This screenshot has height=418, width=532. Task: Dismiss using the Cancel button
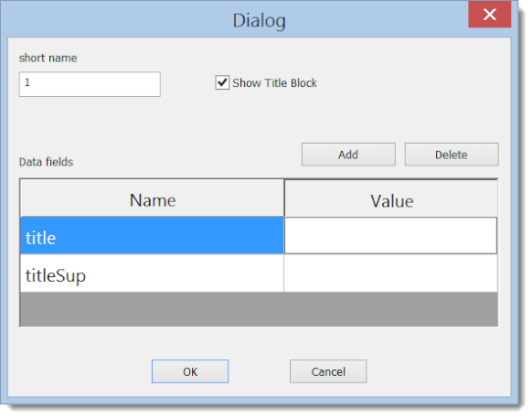tap(328, 371)
